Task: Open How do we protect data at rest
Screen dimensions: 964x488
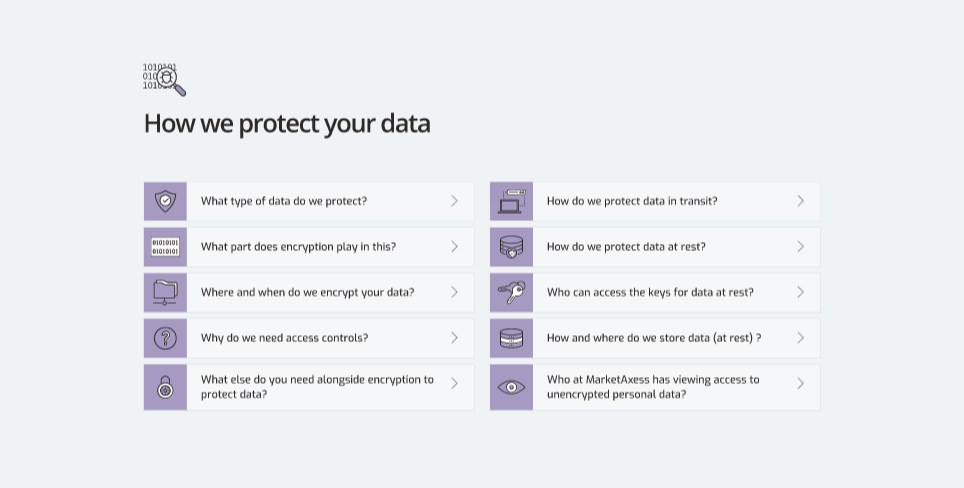Action: click(655, 247)
